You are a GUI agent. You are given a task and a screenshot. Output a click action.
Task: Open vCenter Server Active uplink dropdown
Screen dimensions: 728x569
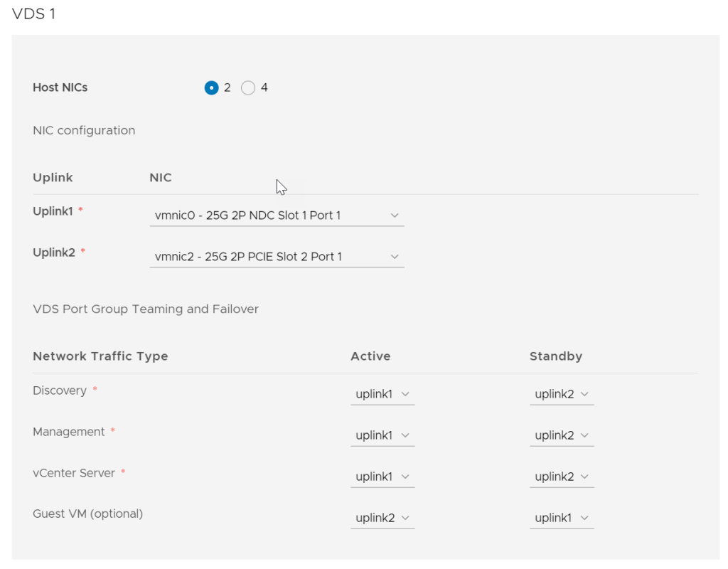tap(382, 477)
